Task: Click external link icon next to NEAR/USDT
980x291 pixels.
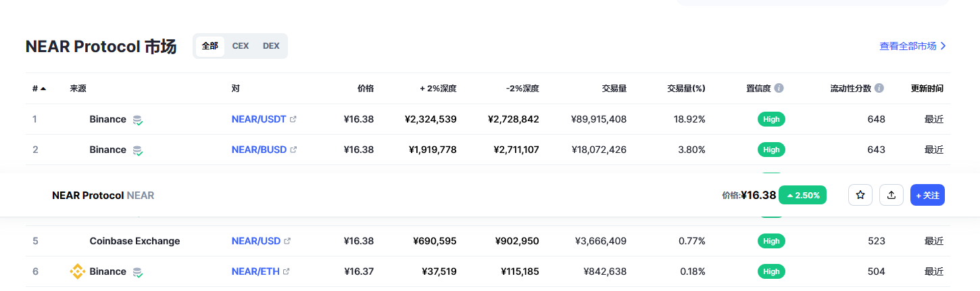Action: click(x=293, y=119)
